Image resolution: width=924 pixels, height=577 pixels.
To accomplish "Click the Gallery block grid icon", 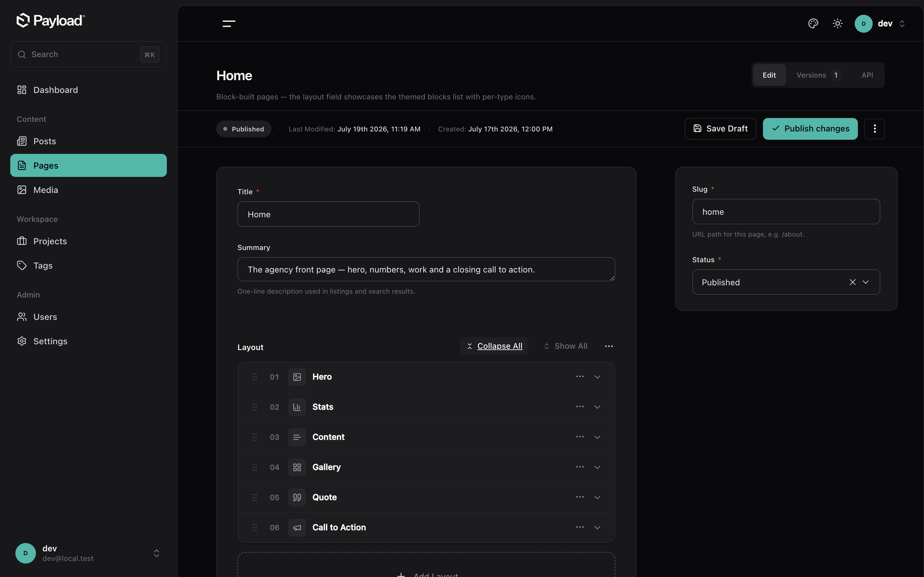I will click(297, 467).
